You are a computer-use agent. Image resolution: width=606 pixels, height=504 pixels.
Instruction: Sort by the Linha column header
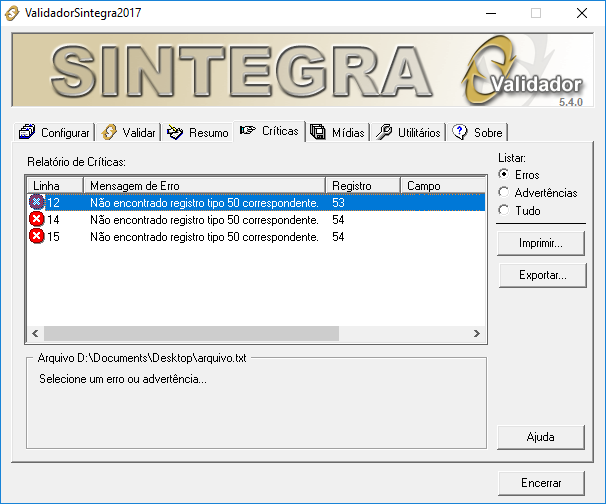pyautogui.click(x=55, y=186)
